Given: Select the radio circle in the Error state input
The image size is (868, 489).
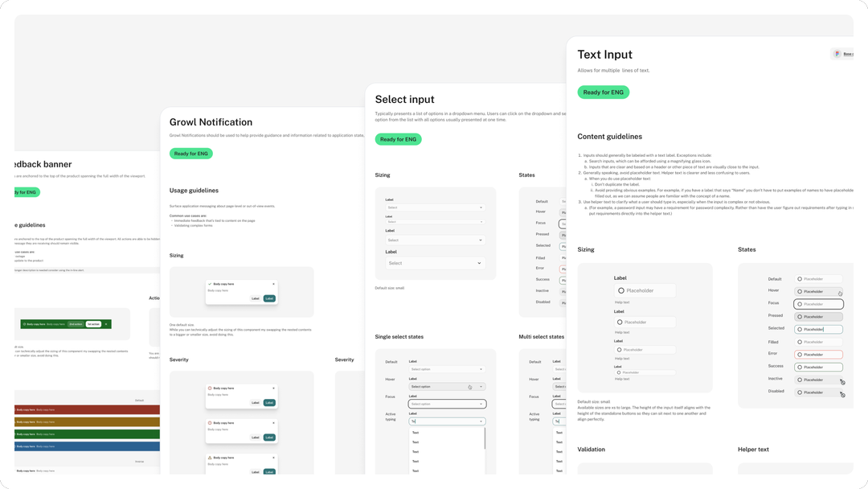Looking at the screenshot, I should (x=800, y=354).
